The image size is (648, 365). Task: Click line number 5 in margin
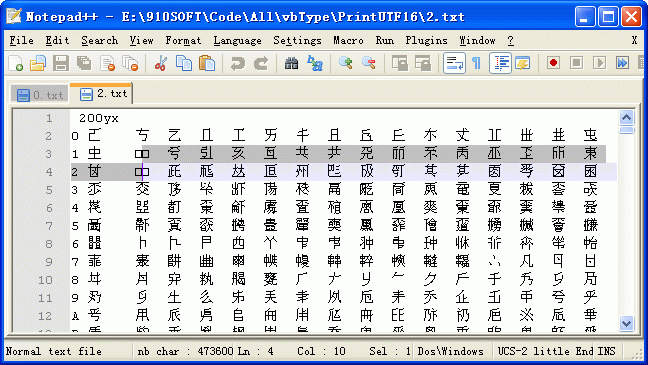click(49, 190)
